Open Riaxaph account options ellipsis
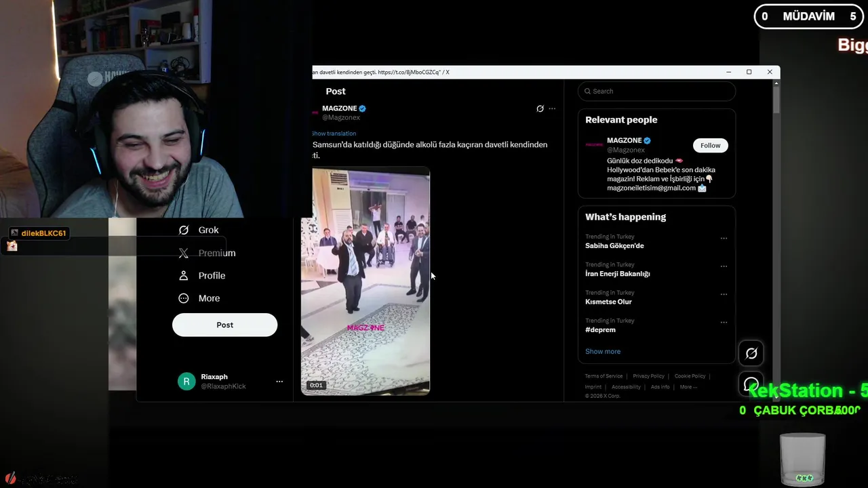Screen dimensions: 868x488 279,382
